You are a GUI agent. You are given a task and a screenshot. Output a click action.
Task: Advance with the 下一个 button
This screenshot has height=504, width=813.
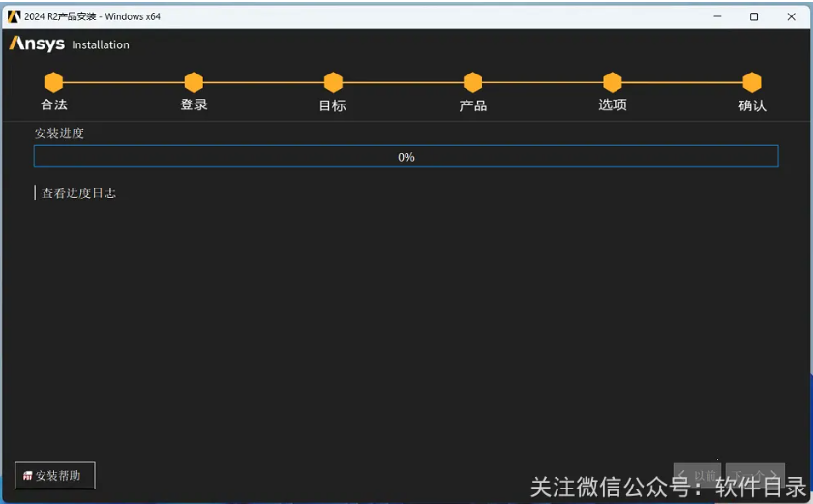(755, 476)
